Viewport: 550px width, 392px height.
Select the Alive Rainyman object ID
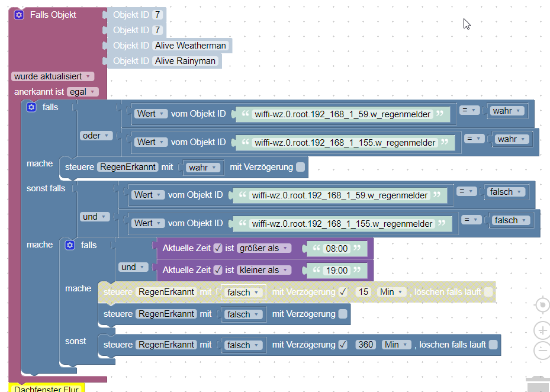(x=185, y=61)
